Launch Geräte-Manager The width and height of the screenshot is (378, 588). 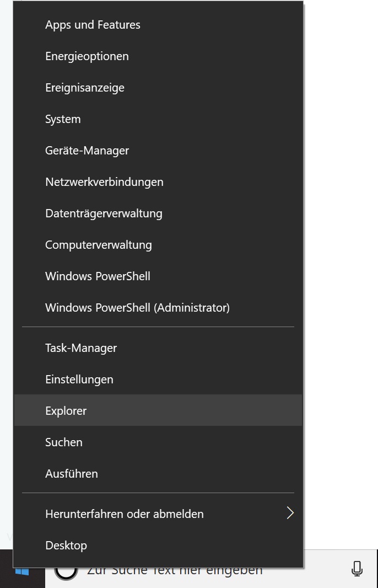coord(87,151)
